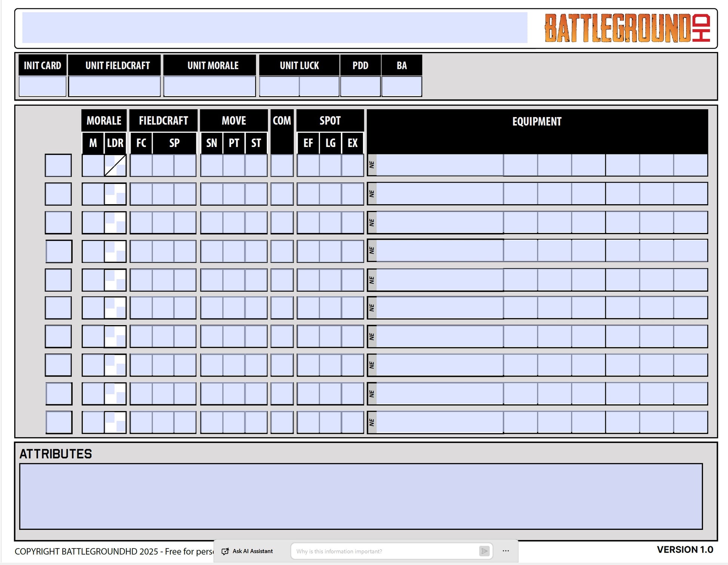
Task: Toggle the slashed LDR box in first row
Action: pyautogui.click(x=115, y=165)
